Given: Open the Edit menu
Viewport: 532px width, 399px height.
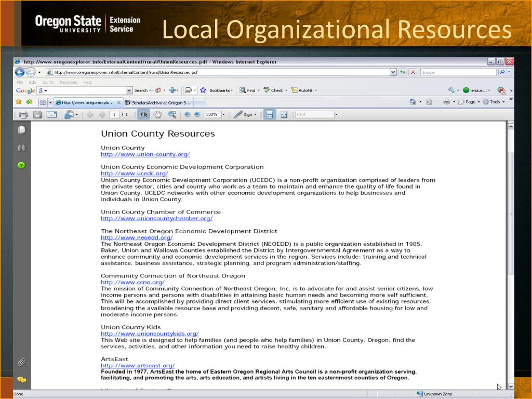Looking at the screenshot, I should pos(33,82).
